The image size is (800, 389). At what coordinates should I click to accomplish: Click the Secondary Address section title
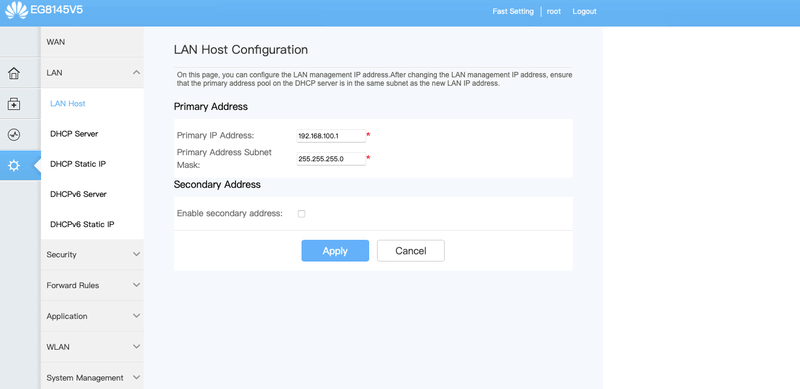click(x=217, y=184)
